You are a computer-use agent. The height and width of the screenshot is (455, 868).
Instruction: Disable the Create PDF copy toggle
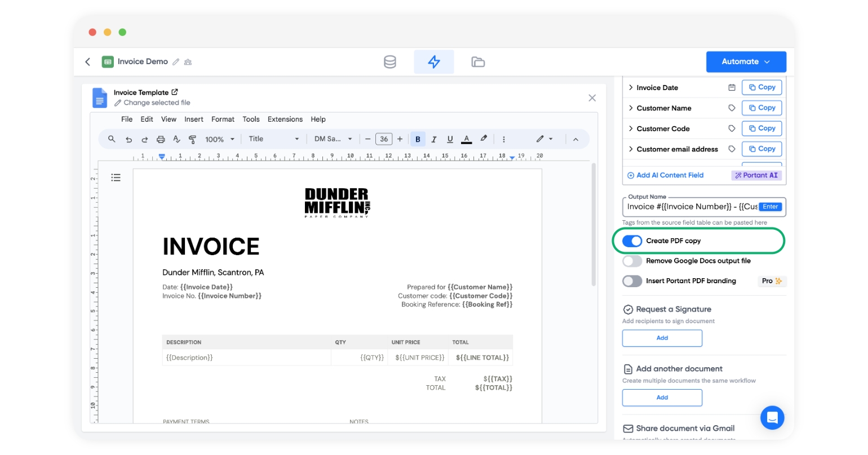click(x=632, y=241)
